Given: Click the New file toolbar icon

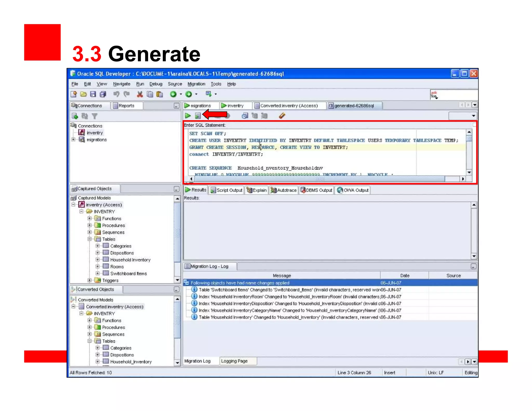Looking at the screenshot, I should (74, 94).
